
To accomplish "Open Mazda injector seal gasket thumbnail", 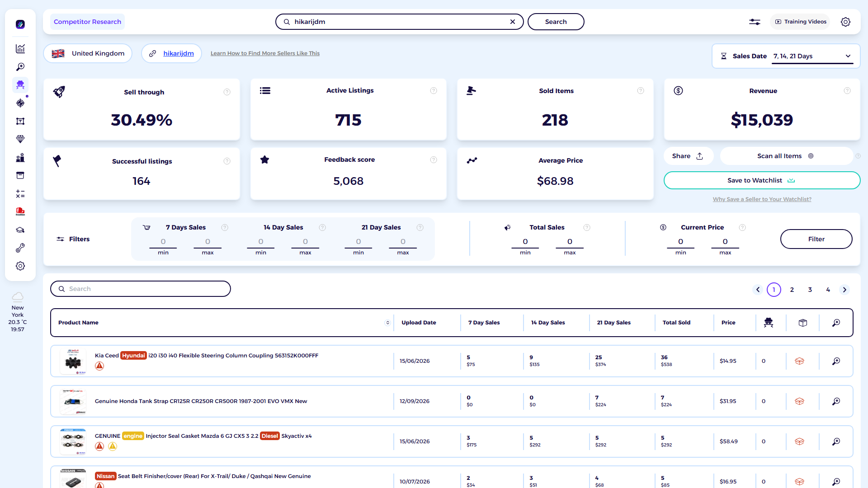I will 73,441.
